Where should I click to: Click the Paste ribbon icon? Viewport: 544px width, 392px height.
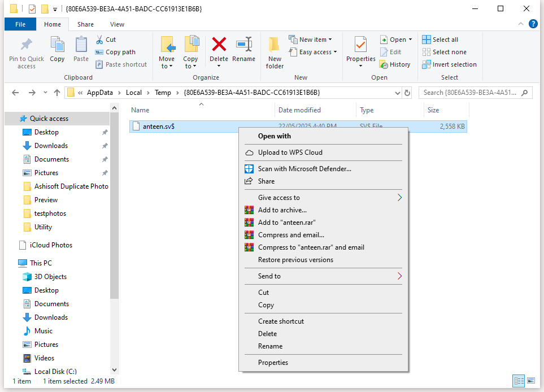(80, 51)
